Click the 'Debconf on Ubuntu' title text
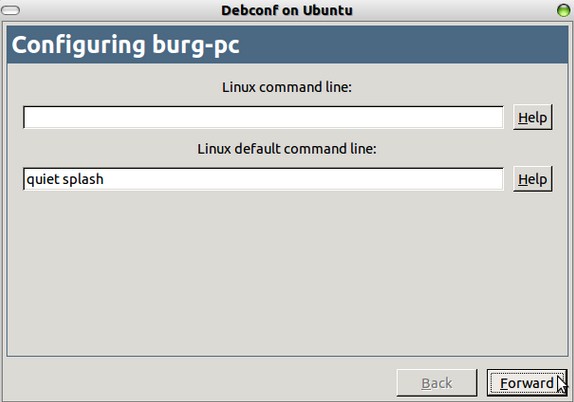 coord(287,10)
